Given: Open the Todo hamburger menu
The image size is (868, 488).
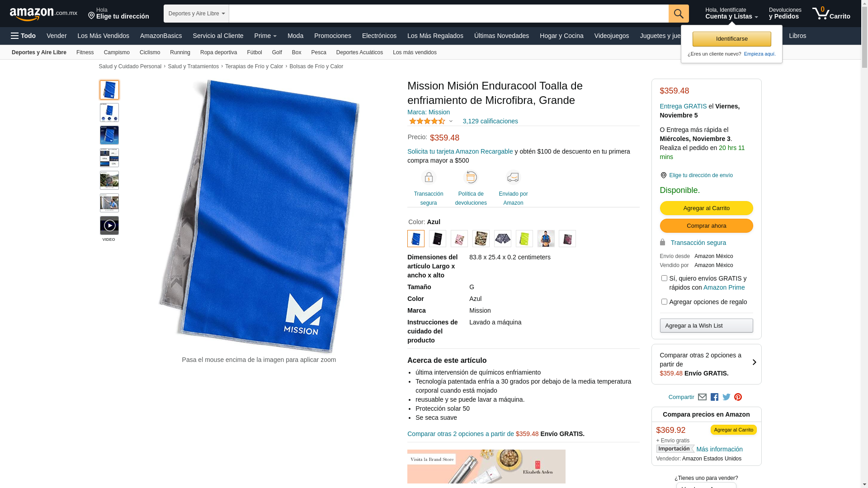Looking at the screenshot, I should [24, 36].
